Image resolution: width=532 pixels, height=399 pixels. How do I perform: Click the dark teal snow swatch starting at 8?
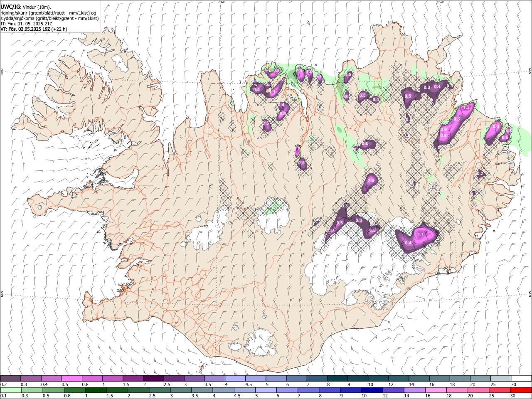[x=337, y=379]
